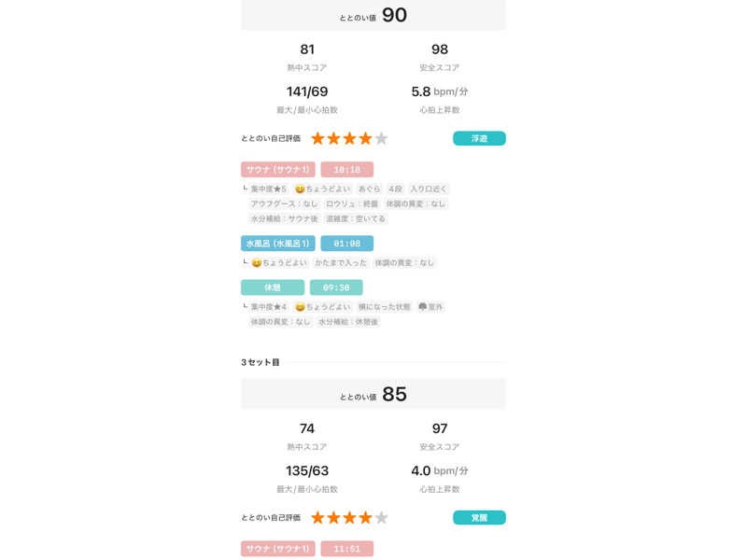Click the かたまで入った tag
Viewport: 747px width, 560px height.
[x=340, y=263]
